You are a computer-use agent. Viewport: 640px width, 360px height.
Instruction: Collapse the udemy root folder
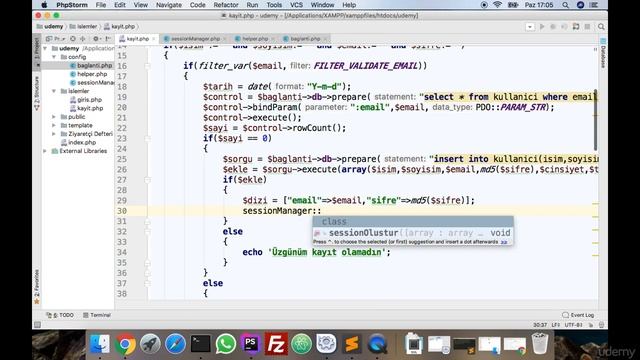click(45, 48)
